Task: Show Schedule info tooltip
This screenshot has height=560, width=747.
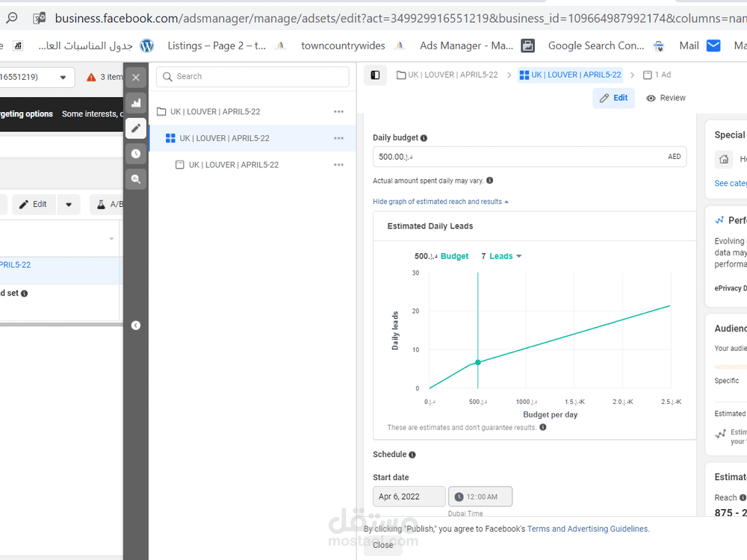Action: click(412, 455)
